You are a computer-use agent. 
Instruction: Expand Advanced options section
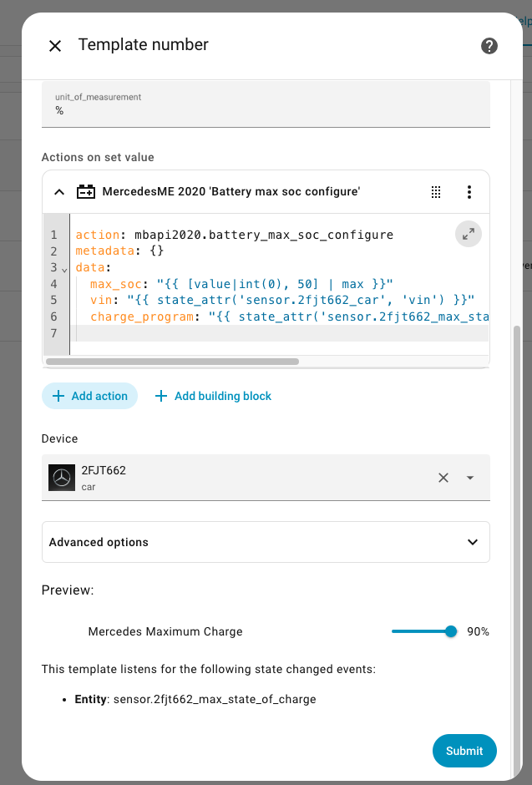[x=266, y=542]
